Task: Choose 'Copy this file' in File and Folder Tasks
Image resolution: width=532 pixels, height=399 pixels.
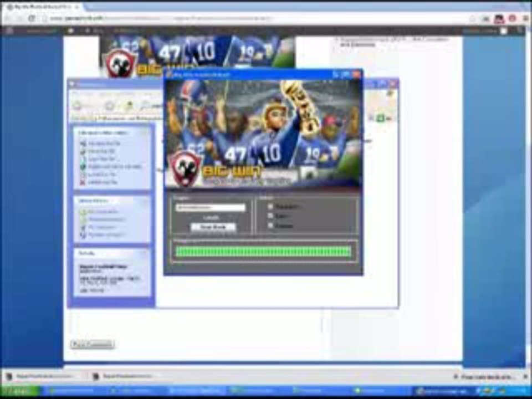Action: [99, 159]
